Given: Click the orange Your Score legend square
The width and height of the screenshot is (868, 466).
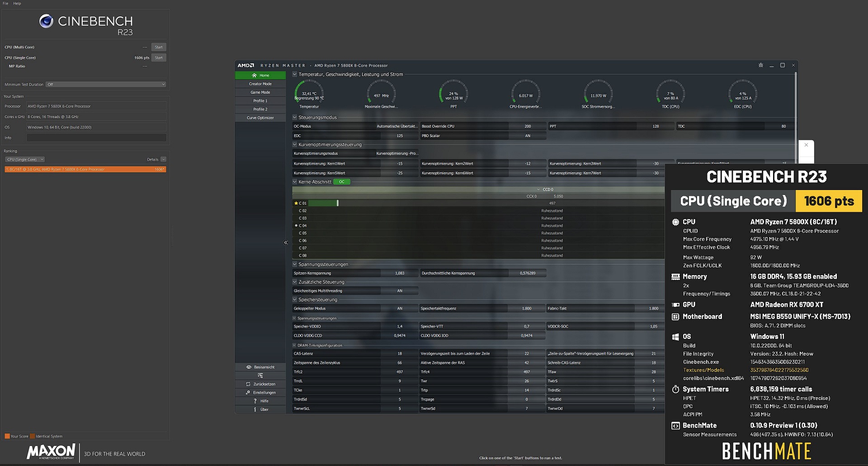Looking at the screenshot, I should (7, 436).
